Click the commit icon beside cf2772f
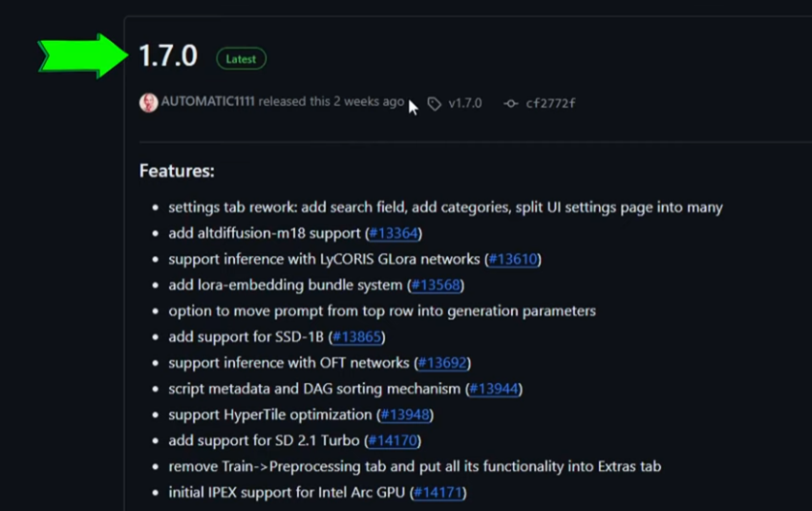Image resolution: width=812 pixels, height=511 pixels. (511, 104)
